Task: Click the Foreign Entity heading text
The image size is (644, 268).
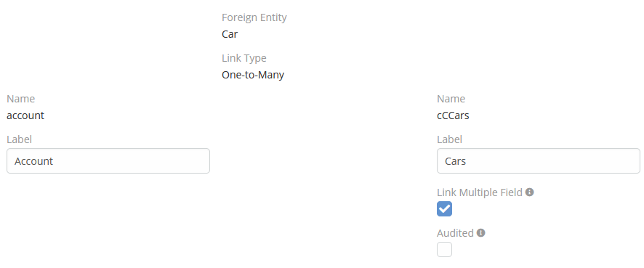Action: (x=254, y=17)
